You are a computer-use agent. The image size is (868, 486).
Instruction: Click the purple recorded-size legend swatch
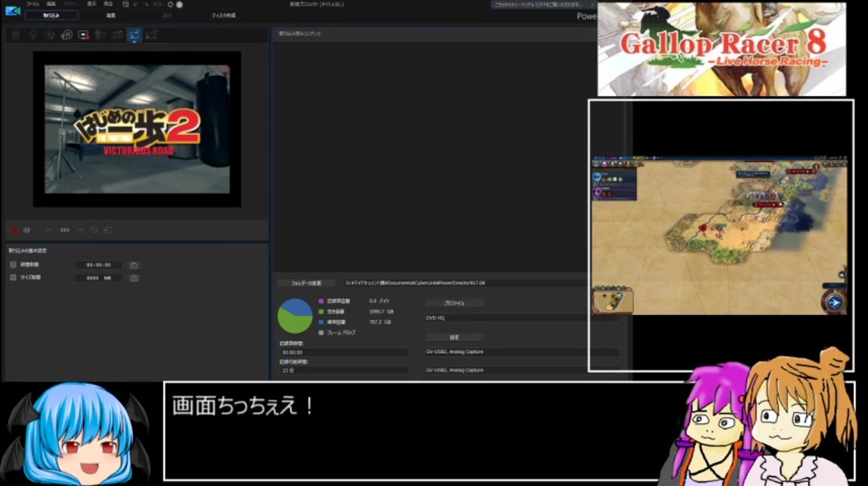pyautogui.click(x=321, y=300)
